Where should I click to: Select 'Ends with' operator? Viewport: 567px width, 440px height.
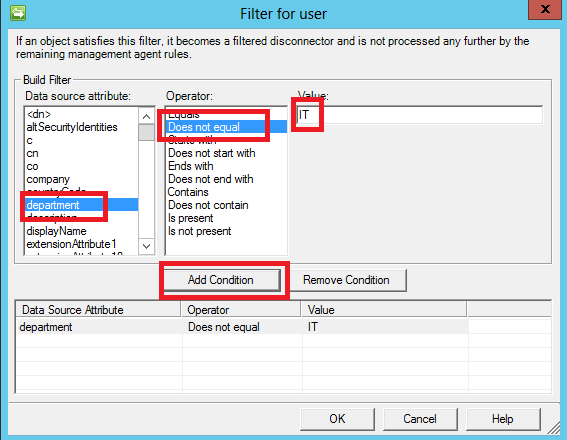tap(191, 166)
